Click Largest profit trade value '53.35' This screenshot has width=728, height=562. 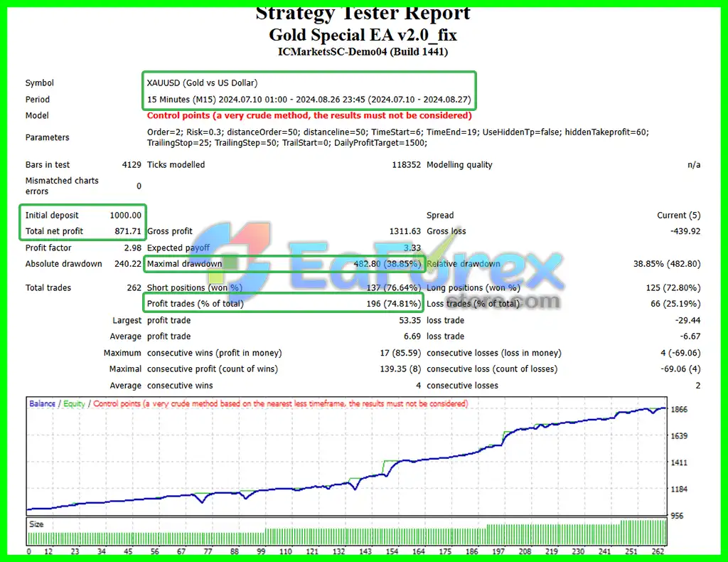409,320
